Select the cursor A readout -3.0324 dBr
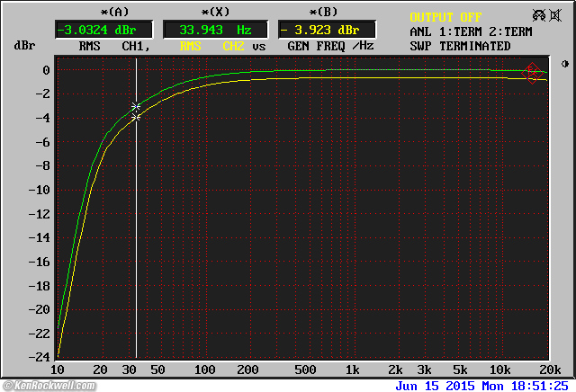Screen dimensions: 576x392 pyautogui.click(x=104, y=30)
